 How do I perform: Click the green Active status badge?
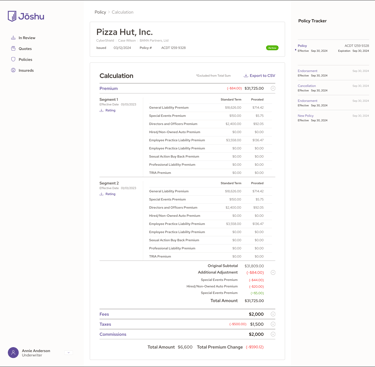pos(272,48)
